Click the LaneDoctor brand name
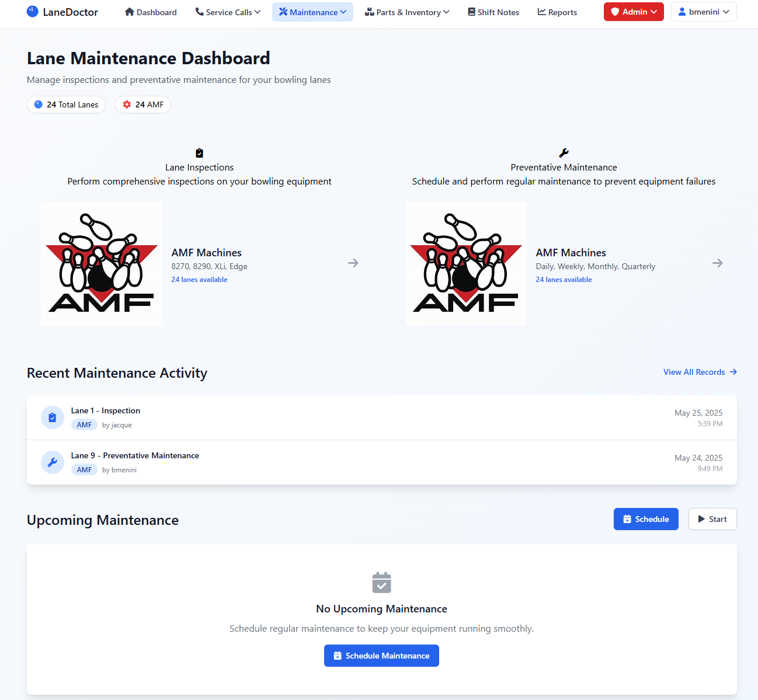Image resolution: width=758 pixels, height=700 pixels. pos(71,12)
